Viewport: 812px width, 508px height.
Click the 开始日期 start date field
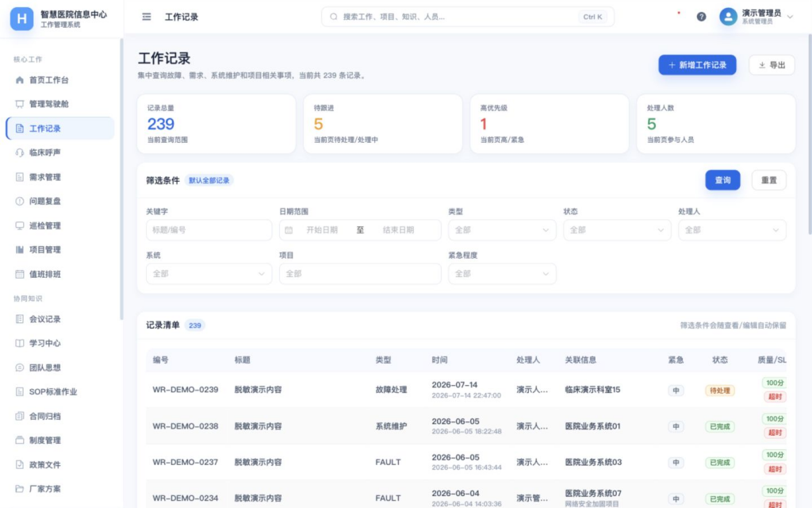click(x=322, y=230)
